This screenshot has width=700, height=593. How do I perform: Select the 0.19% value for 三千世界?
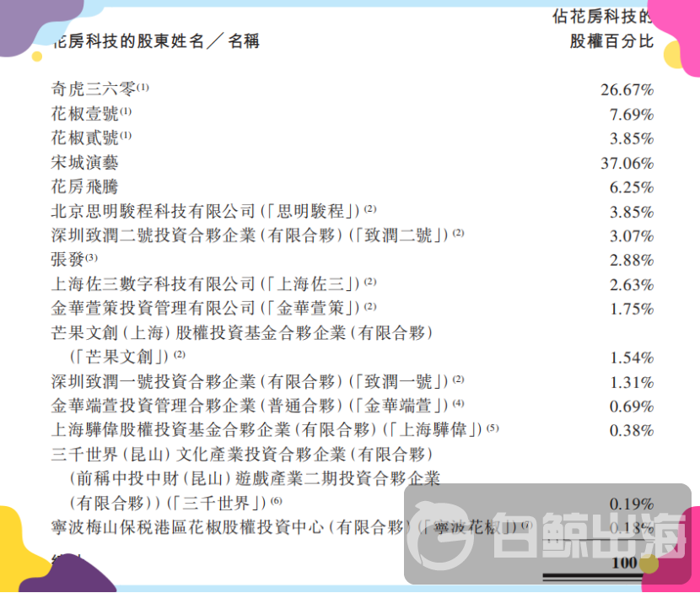pyautogui.click(x=631, y=504)
